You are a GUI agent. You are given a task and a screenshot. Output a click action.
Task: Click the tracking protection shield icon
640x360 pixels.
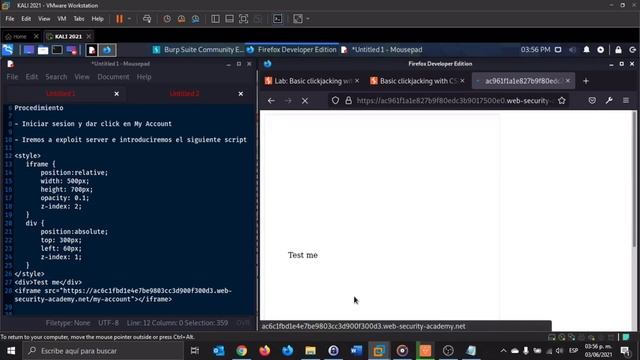click(335, 100)
